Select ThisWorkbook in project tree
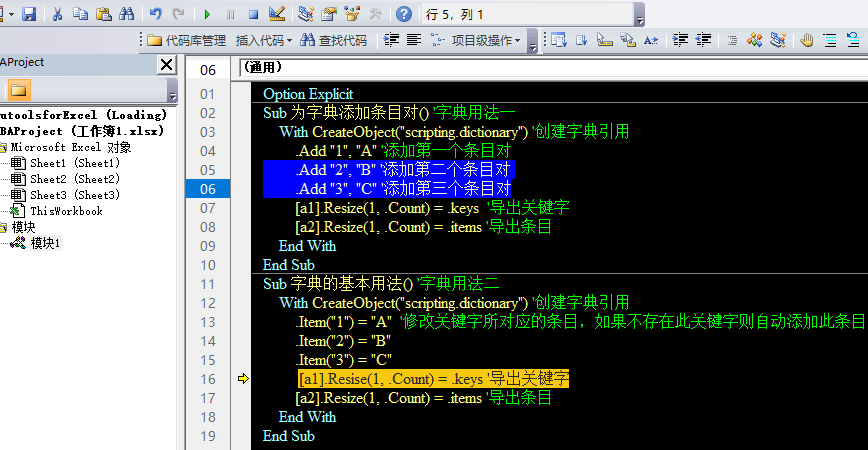868x450 pixels. (x=66, y=211)
